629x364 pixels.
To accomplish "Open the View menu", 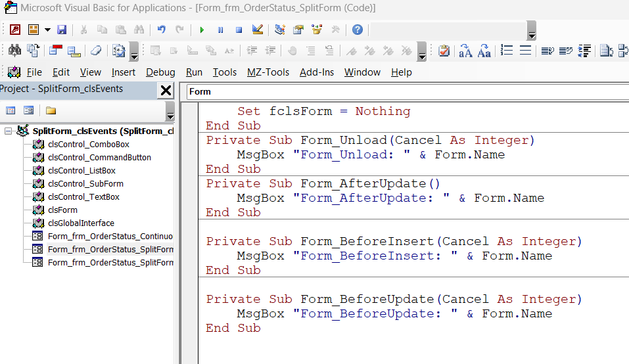I will tap(90, 72).
